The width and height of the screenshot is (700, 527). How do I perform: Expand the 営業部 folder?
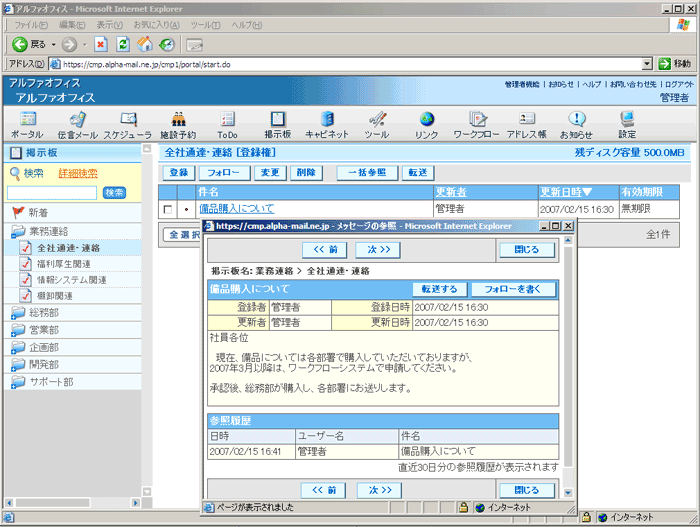coord(18,330)
